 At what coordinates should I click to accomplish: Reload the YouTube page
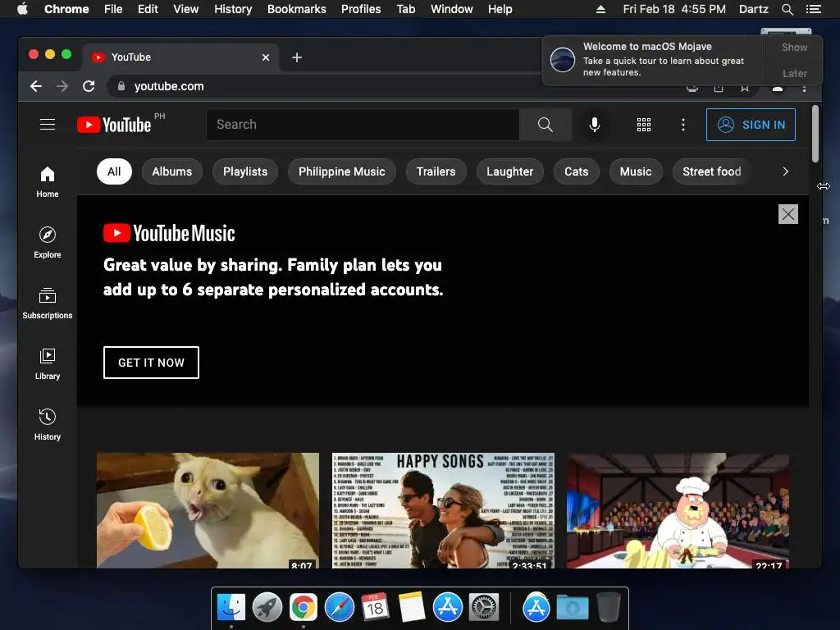[89, 86]
